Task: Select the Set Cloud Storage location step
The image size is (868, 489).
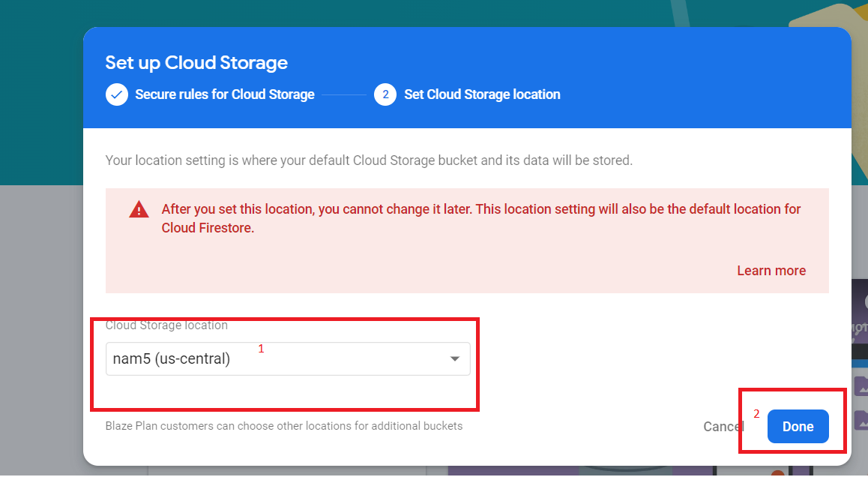Action: click(482, 94)
